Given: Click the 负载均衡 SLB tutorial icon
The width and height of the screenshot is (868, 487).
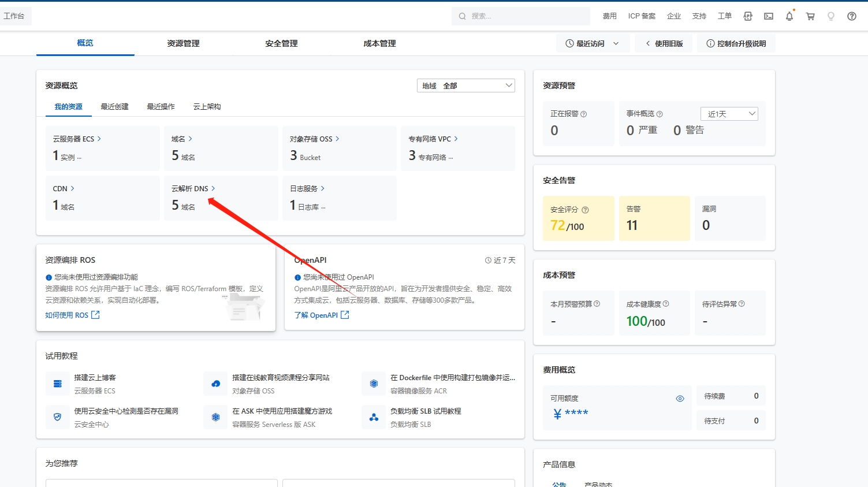Looking at the screenshot, I should [374, 417].
